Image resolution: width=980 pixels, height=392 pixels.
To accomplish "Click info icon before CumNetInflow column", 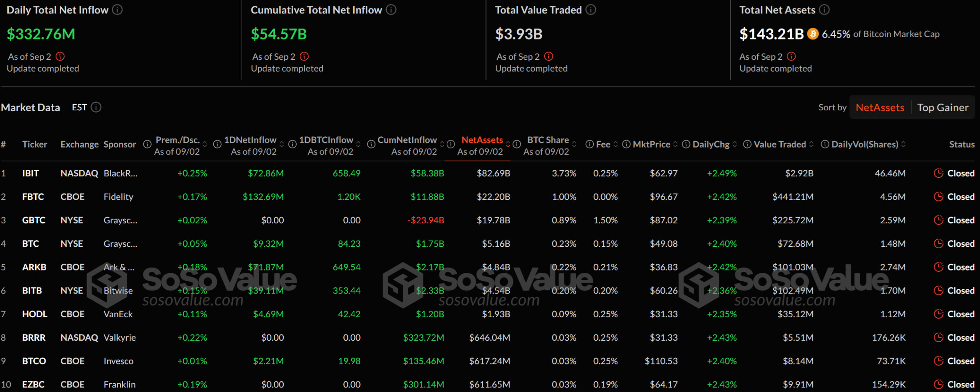I will (x=371, y=144).
